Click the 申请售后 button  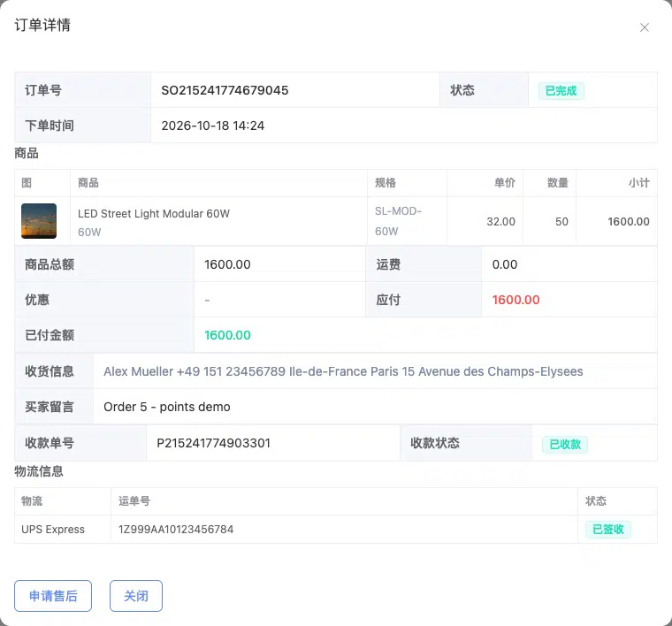pos(53,596)
